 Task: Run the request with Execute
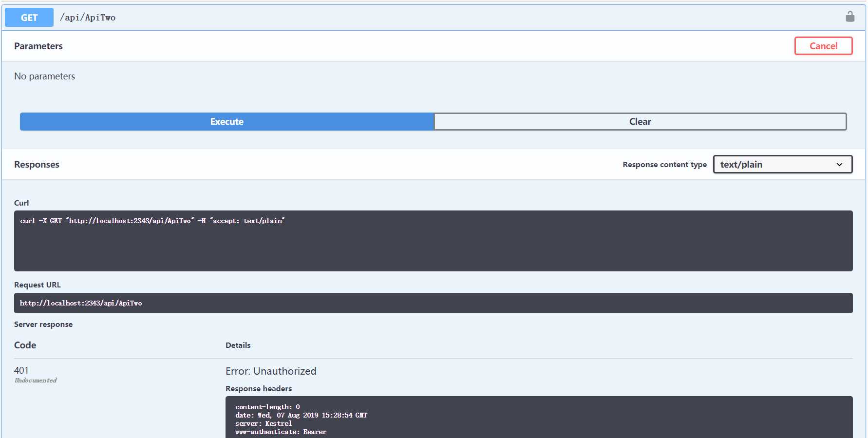click(227, 121)
